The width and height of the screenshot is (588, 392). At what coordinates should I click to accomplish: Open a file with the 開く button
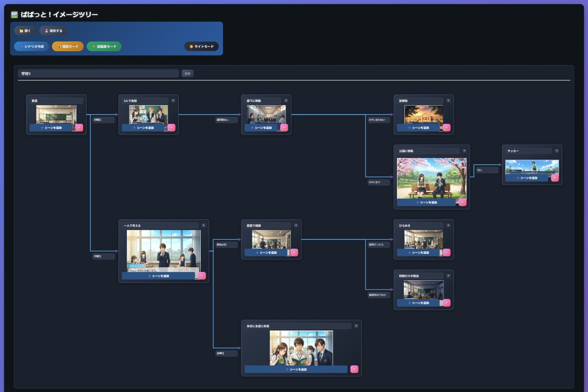tap(25, 31)
